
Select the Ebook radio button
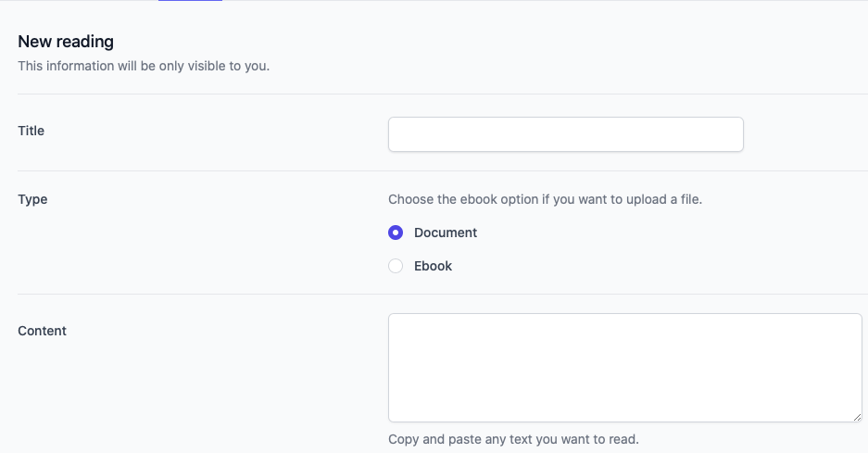396,266
